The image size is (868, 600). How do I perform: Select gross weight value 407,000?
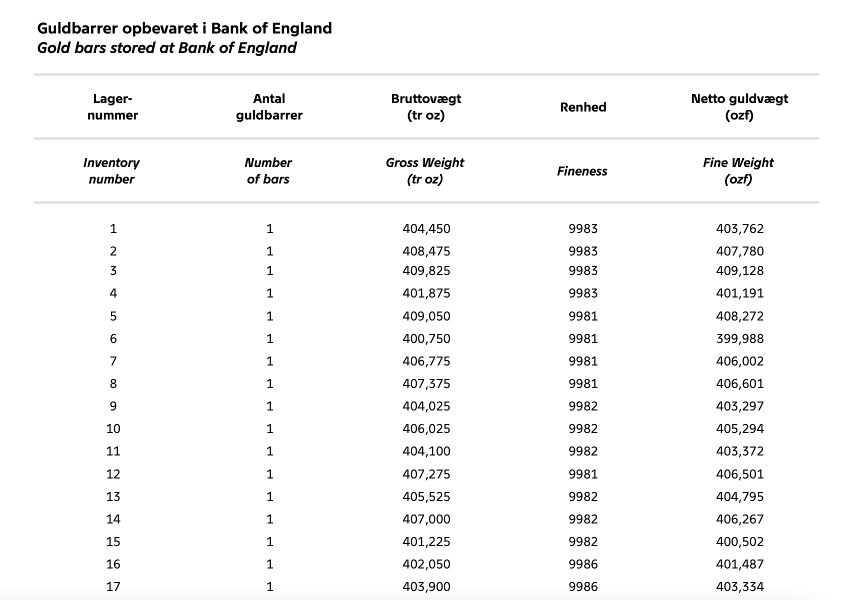[426, 519]
